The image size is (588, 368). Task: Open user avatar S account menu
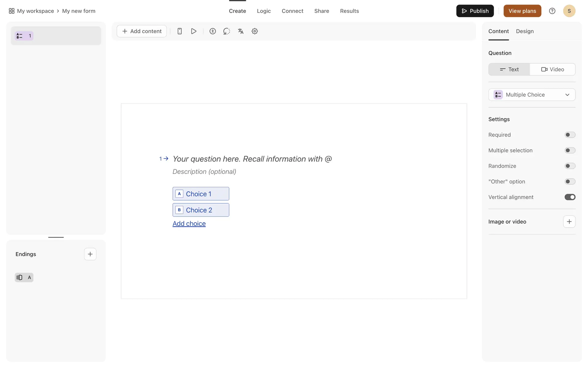click(569, 11)
